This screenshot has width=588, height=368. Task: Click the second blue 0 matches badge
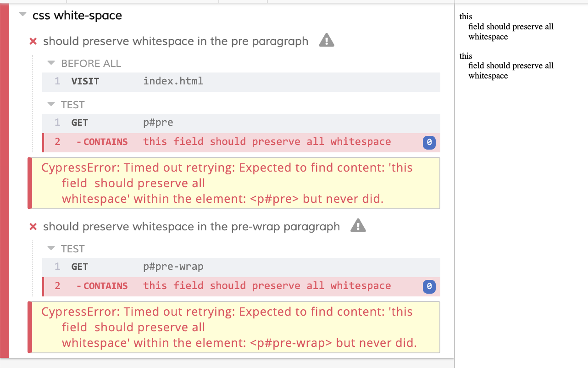429,287
